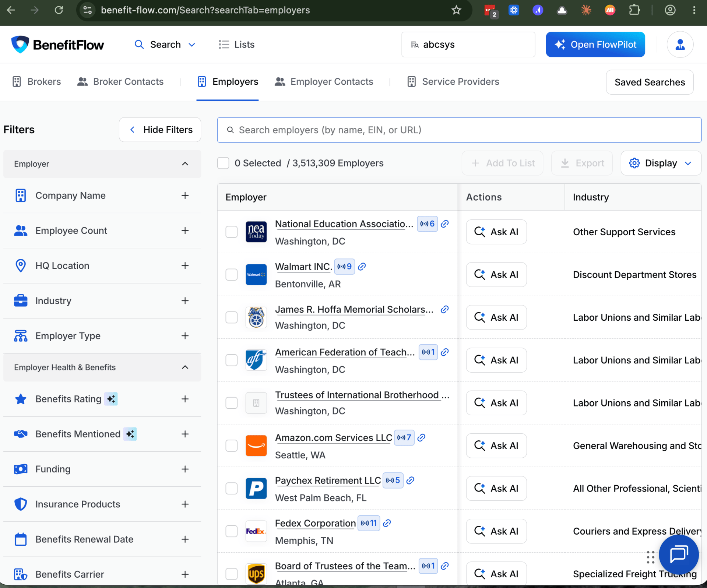Click American Federation of Teachers signals badge
Image resolution: width=707 pixels, height=588 pixels.
[x=428, y=352]
